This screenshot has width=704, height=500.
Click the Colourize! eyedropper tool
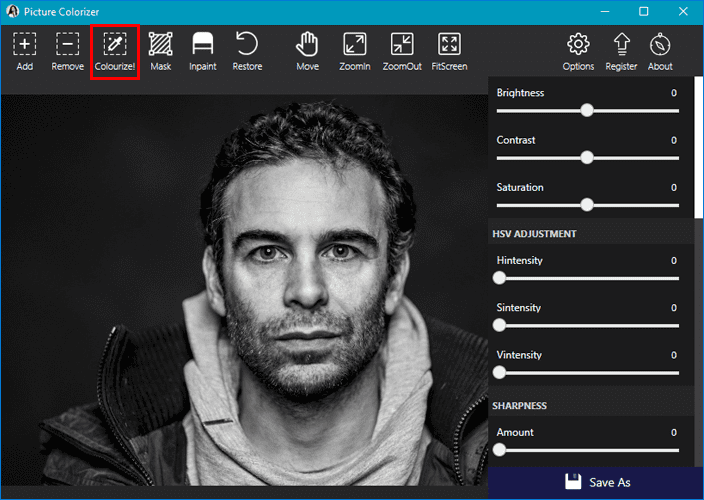pos(115,52)
